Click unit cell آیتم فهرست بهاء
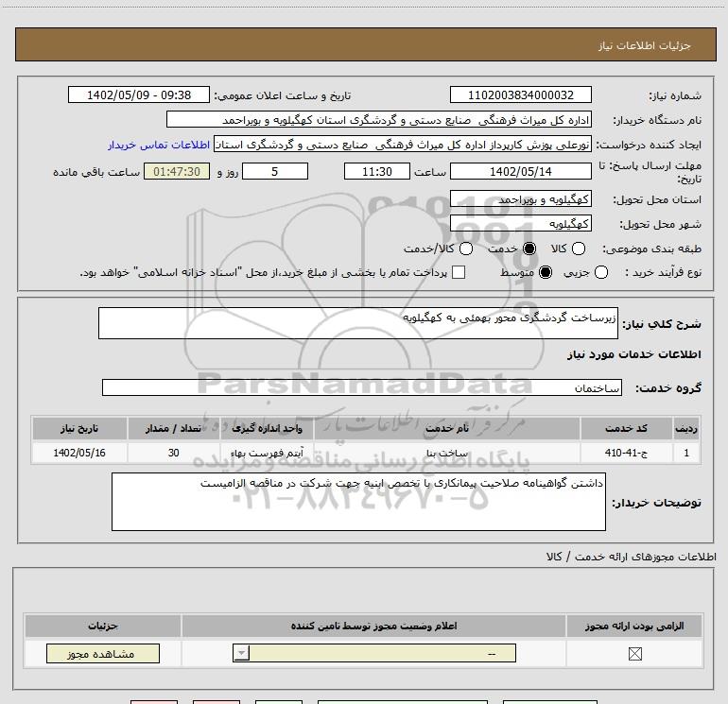The width and height of the screenshot is (728, 704). click(267, 453)
